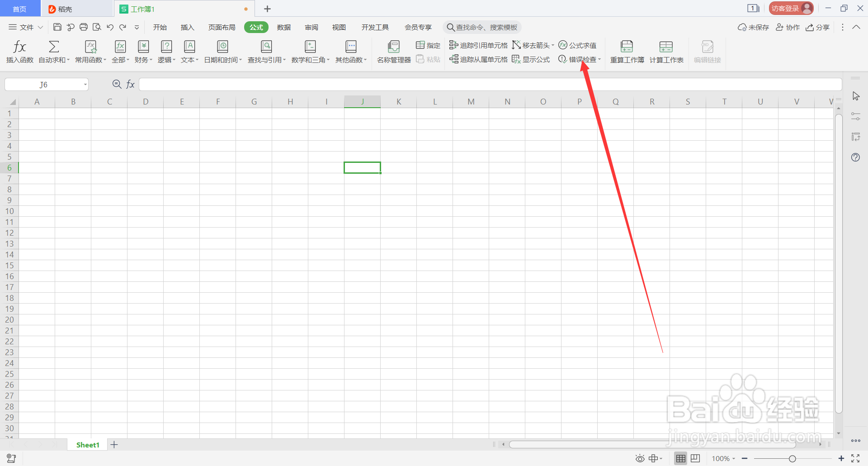Click the Collaborate (协作) button
Viewport: 868px width, 466px height.
point(788,27)
